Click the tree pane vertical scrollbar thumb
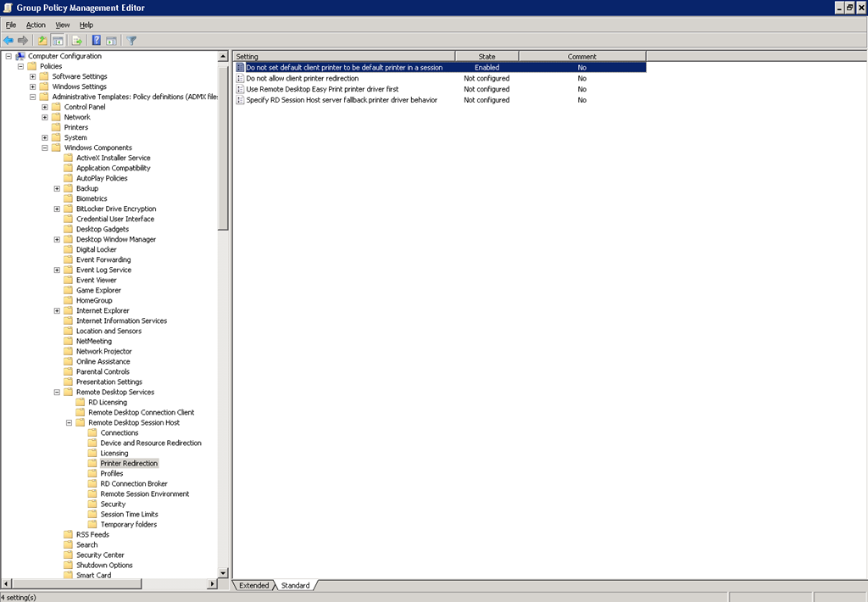The width and height of the screenshot is (868, 602). (223, 146)
